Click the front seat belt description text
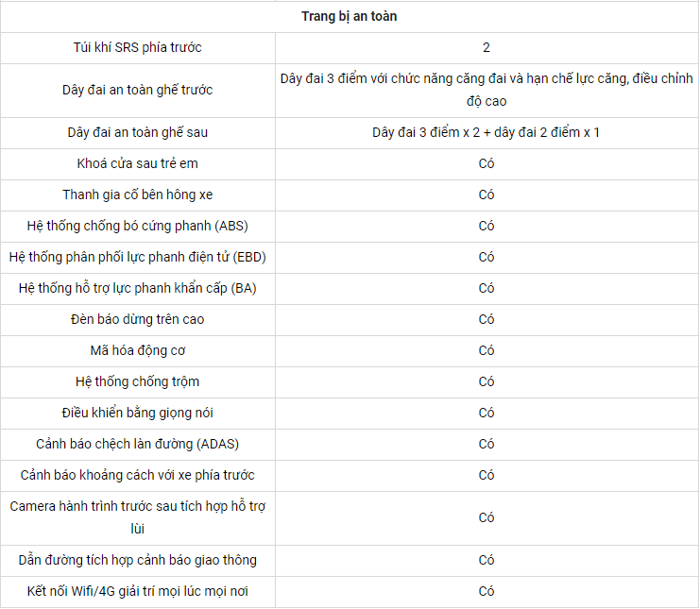This screenshot has width=700, height=609. tap(487, 90)
